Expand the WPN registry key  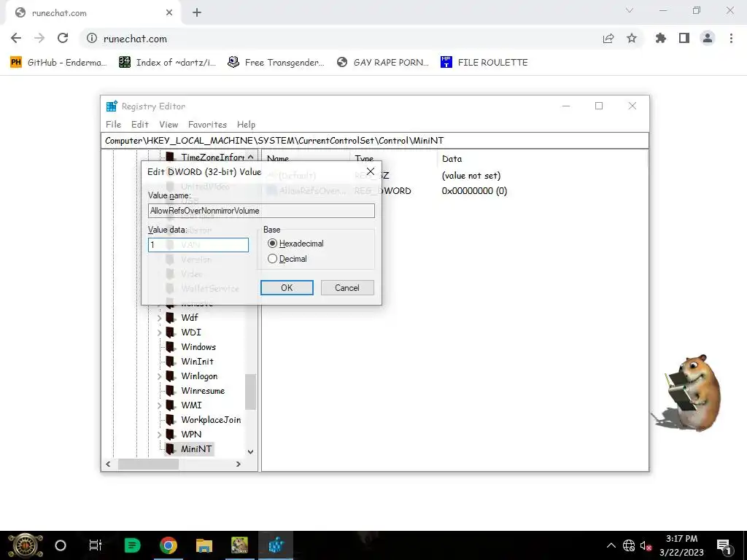click(160, 435)
